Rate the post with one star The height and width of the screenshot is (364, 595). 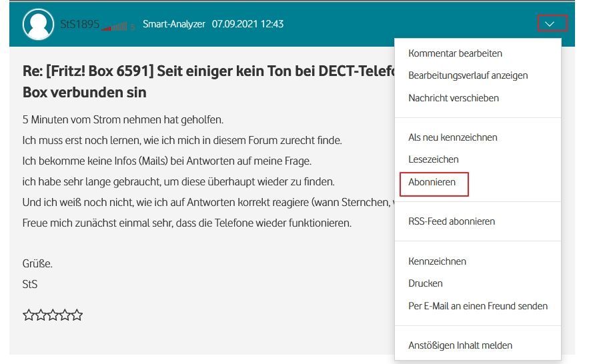pos(29,315)
